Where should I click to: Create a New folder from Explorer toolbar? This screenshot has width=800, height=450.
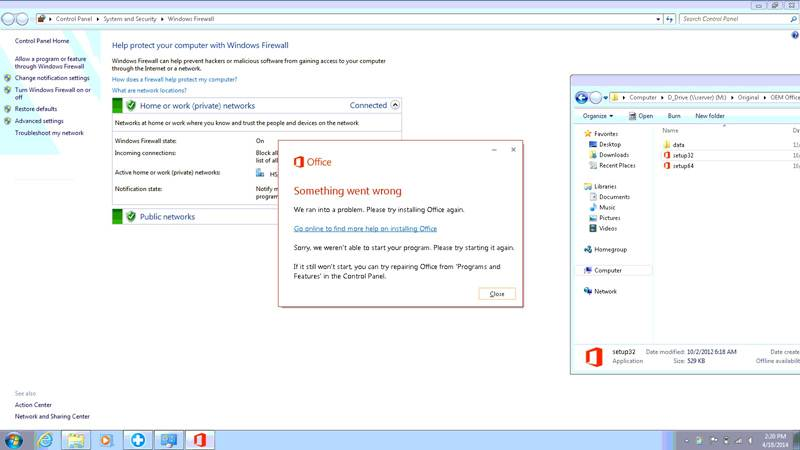(x=710, y=116)
